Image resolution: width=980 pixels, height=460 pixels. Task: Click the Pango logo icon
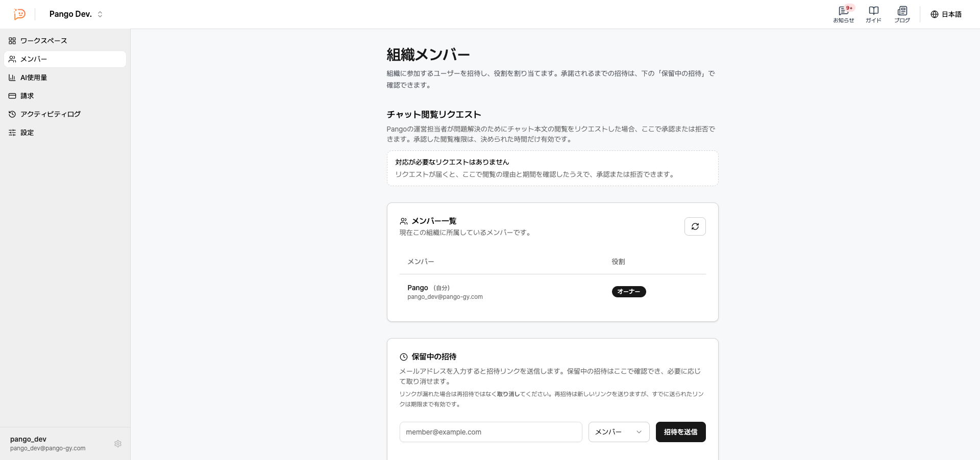point(19,14)
